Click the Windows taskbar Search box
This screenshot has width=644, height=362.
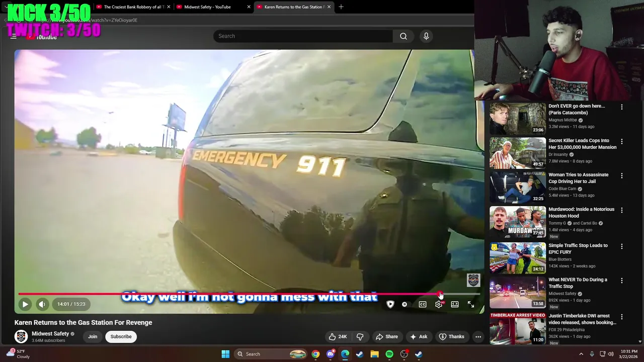point(272,354)
